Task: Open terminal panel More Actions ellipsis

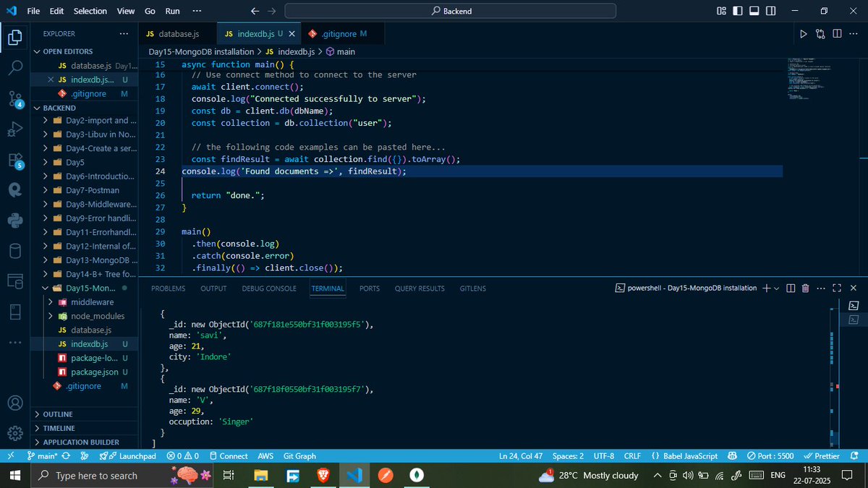Action: 822,288
